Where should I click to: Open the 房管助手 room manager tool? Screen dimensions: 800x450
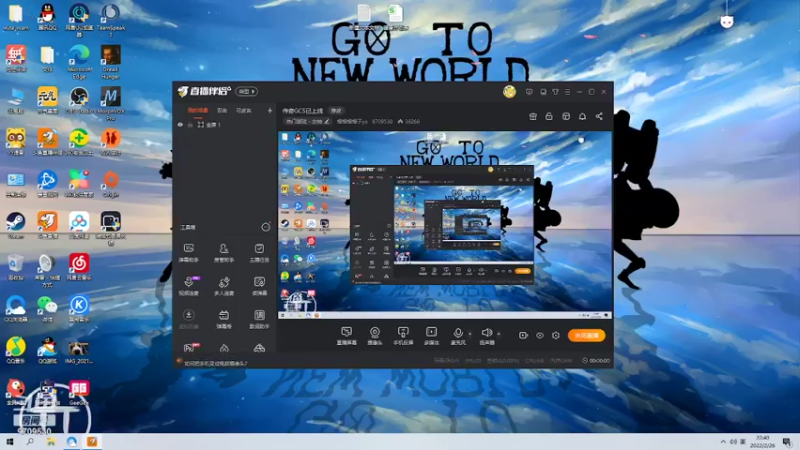223,253
